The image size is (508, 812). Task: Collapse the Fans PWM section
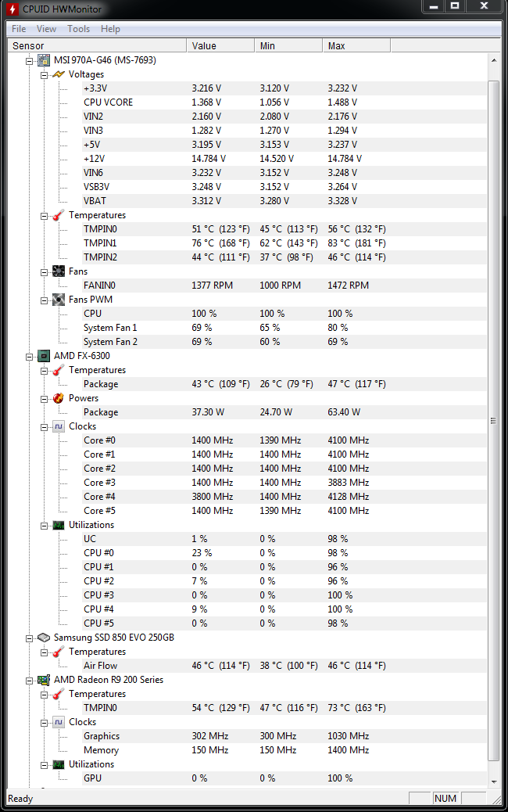44,300
